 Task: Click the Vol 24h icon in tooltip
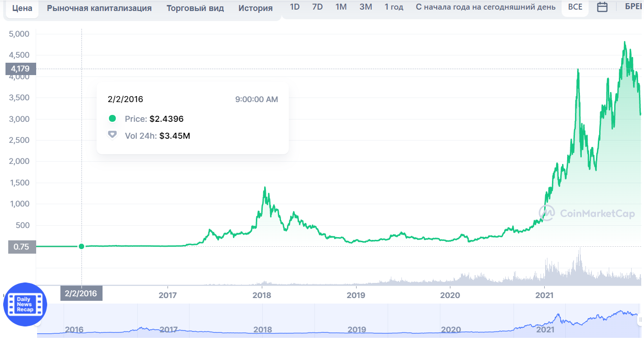pyautogui.click(x=112, y=135)
